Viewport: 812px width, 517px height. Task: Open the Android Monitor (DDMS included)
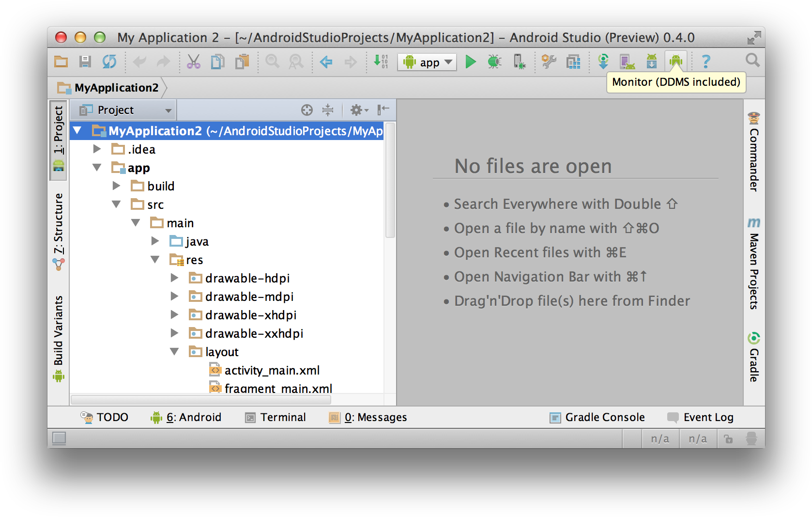[676, 61]
